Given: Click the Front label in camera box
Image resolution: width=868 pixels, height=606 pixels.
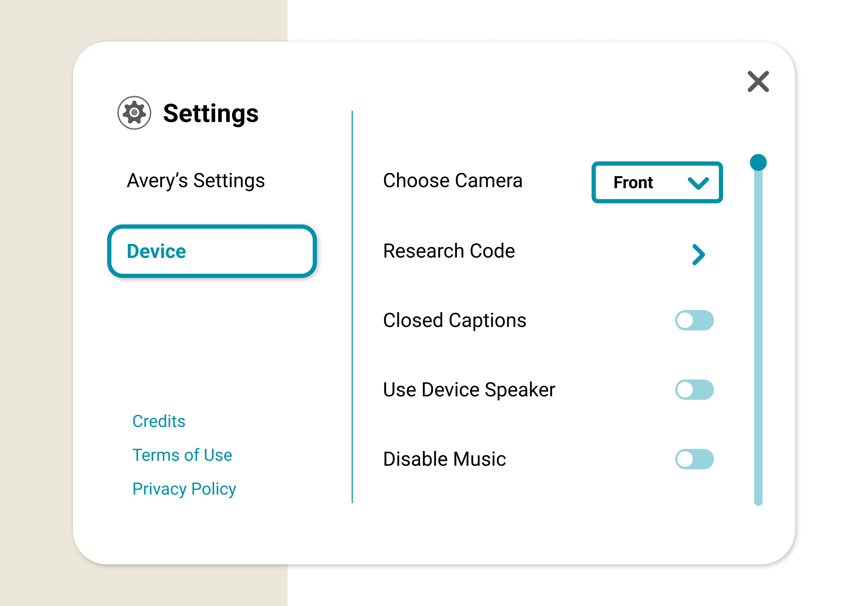Looking at the screenshot, I should pyautogui.click(x=633, y=183).
